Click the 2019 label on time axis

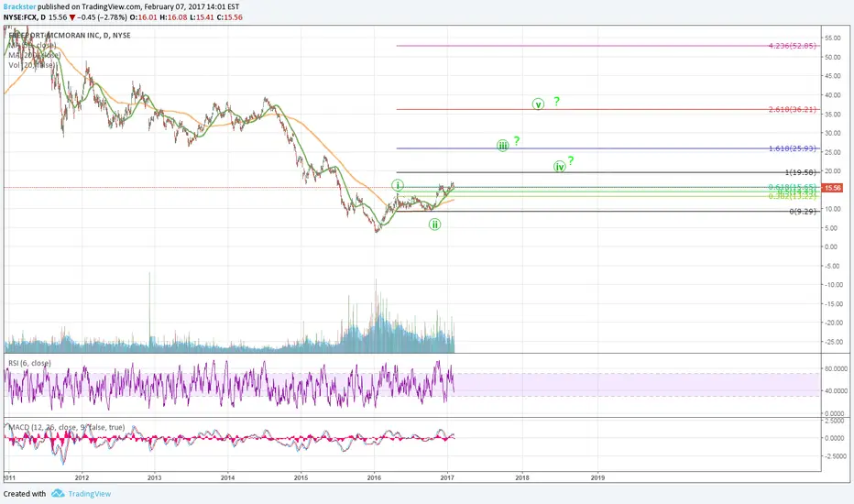click(x=597, y=477)
